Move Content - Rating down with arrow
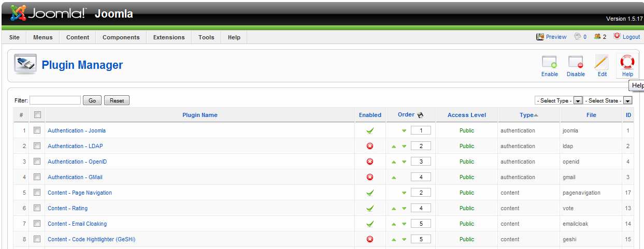 (x=404, y=209)
